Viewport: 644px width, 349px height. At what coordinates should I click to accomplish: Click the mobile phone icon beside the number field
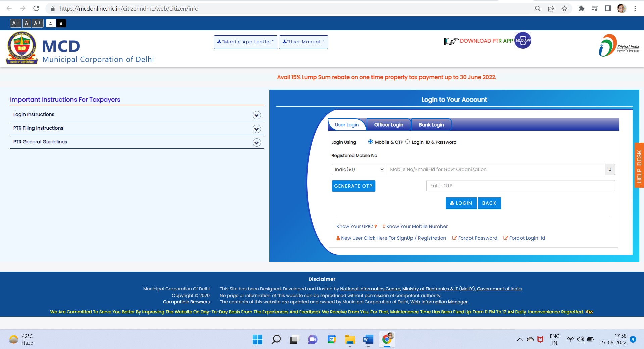click(610, 169)
